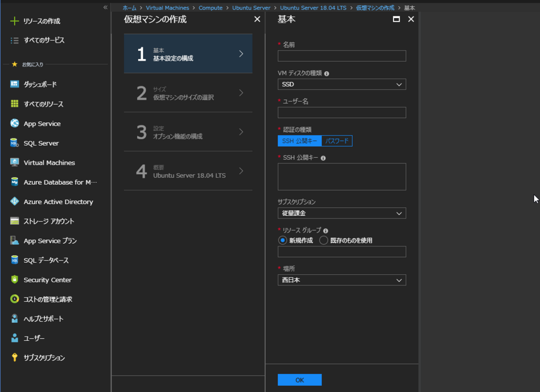Open the ストレージ アカウント icon

pyautogui.click(x=14, y=221)
